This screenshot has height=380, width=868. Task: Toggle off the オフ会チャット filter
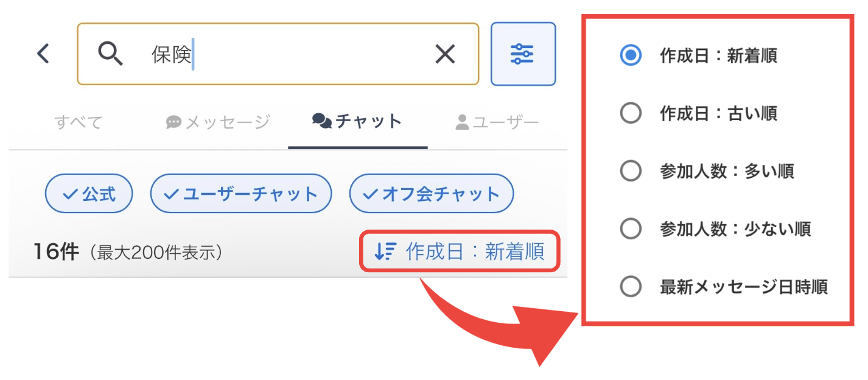coord(431,193)
